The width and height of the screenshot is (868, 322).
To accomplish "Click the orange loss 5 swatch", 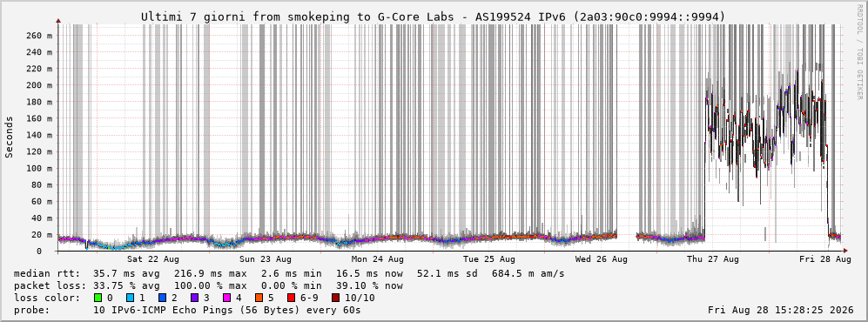I will click(x=259, y=298).
